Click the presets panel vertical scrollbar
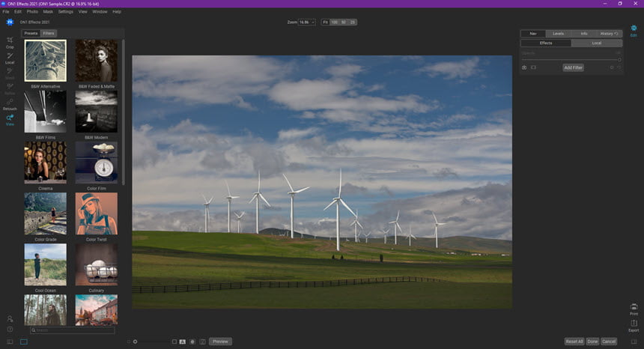This screenshot has height=349, width=644. (123, 112)
